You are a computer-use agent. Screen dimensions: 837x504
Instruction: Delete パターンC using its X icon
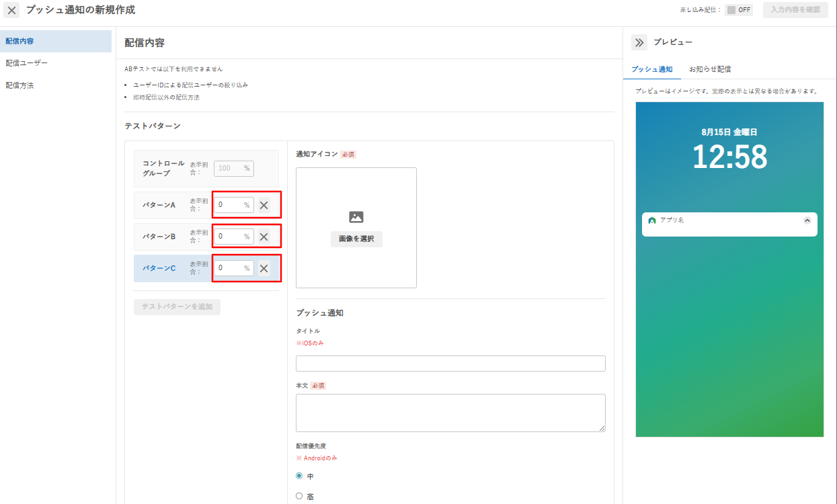click(x=264, y=268)
